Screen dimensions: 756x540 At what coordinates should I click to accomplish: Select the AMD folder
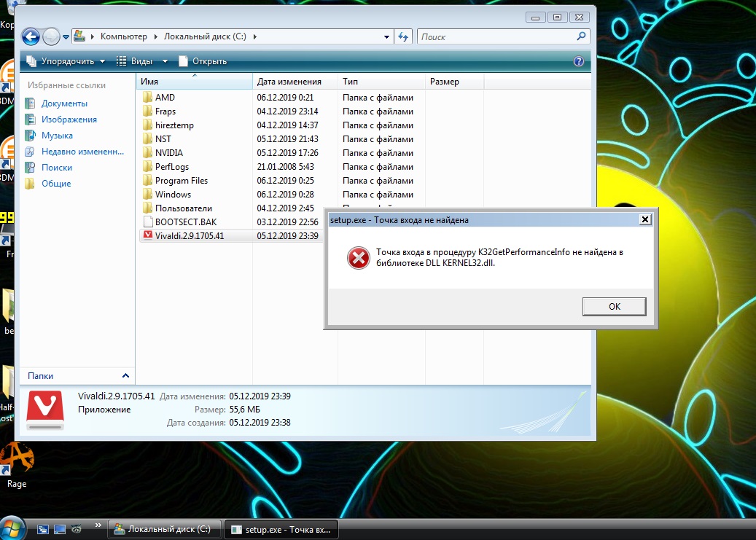tap(165, 98)
